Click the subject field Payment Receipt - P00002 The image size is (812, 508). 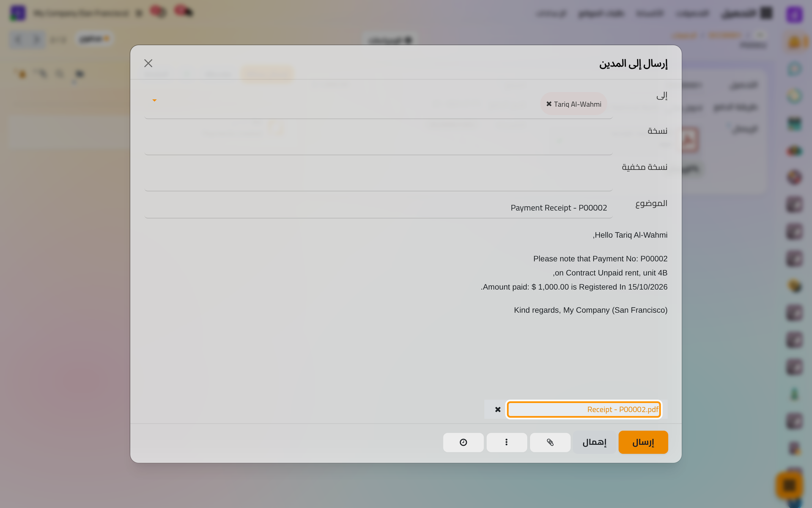point(379,208)
